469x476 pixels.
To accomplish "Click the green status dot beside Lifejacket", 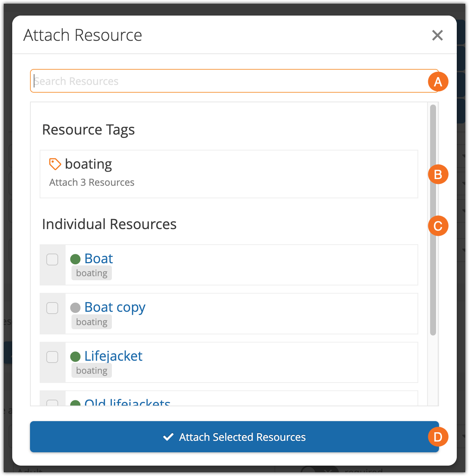I will 75,357.
